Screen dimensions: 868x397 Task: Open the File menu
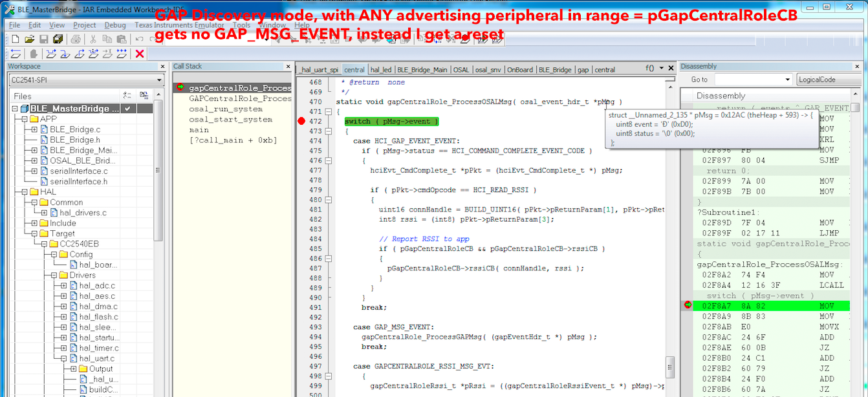coord(15,25)
